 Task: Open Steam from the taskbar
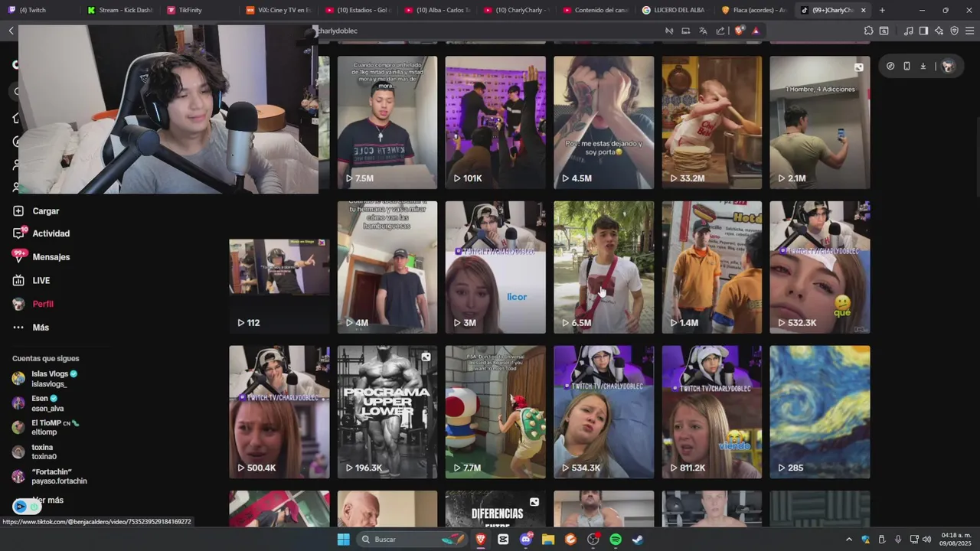click(x=637, y=540)
